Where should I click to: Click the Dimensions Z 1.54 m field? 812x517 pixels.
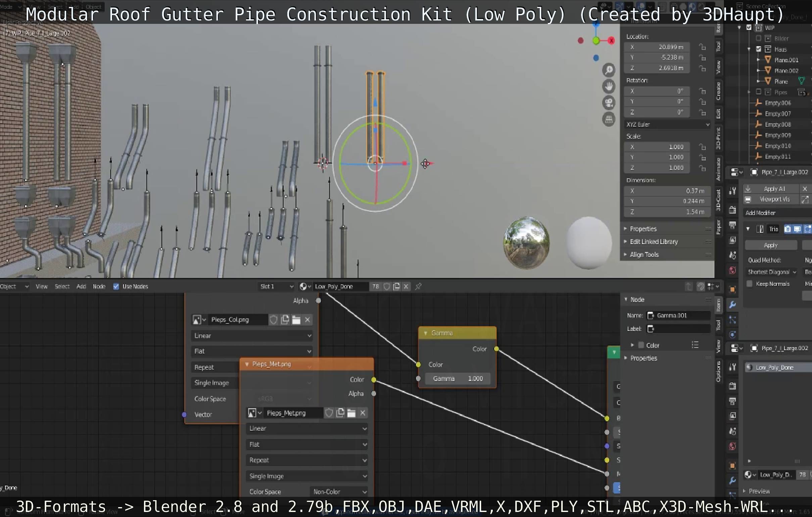pos(667,212)
